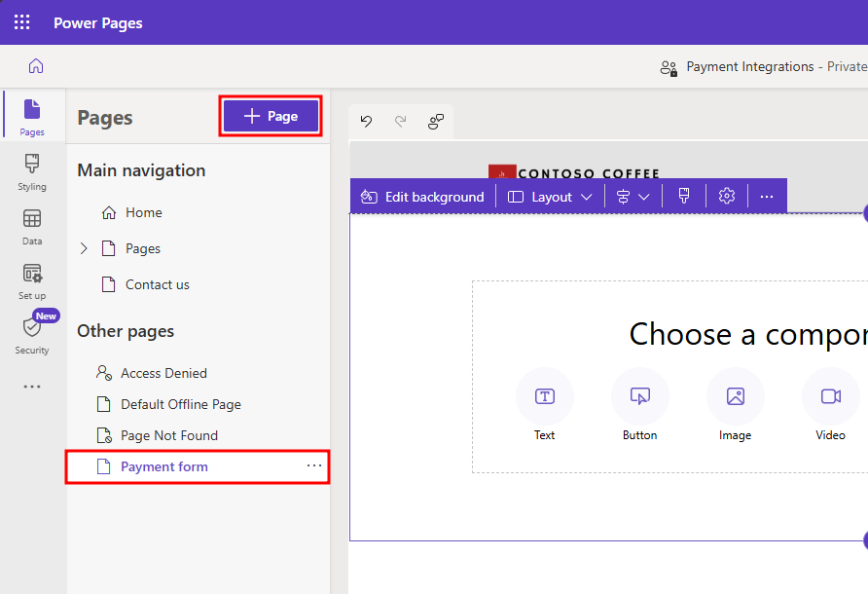Open Contact us in Main navigation
The height and width of the screenshot is (594, 868).
coord(157,283)
